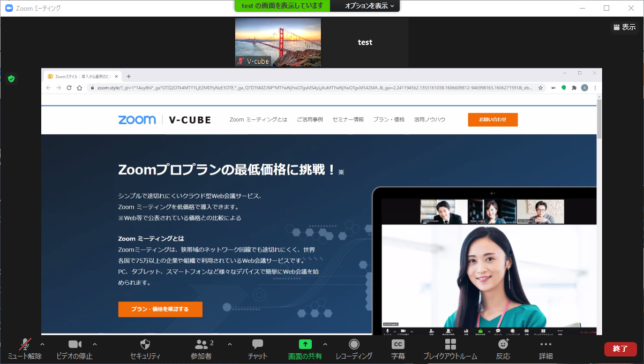Expand the オプションを表示 dropdown
644x364 pixels.
369,6
